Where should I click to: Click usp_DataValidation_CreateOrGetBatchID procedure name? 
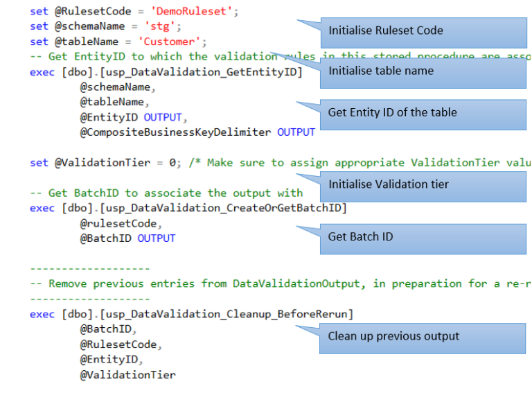click(223, 208)
